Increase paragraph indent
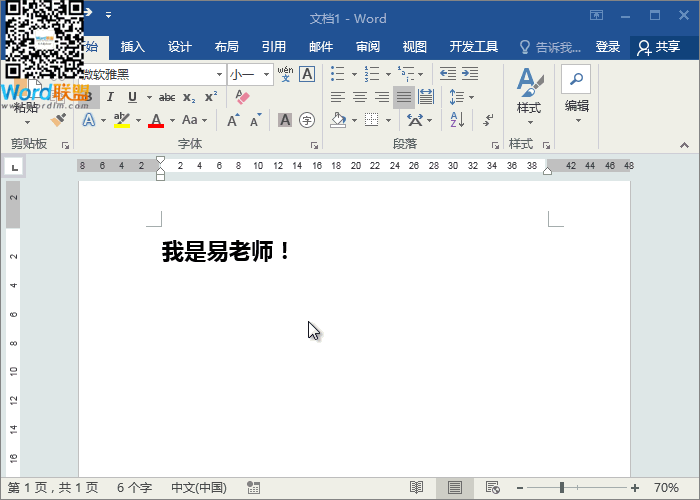 pyautogui.click(x=470, y=74)
